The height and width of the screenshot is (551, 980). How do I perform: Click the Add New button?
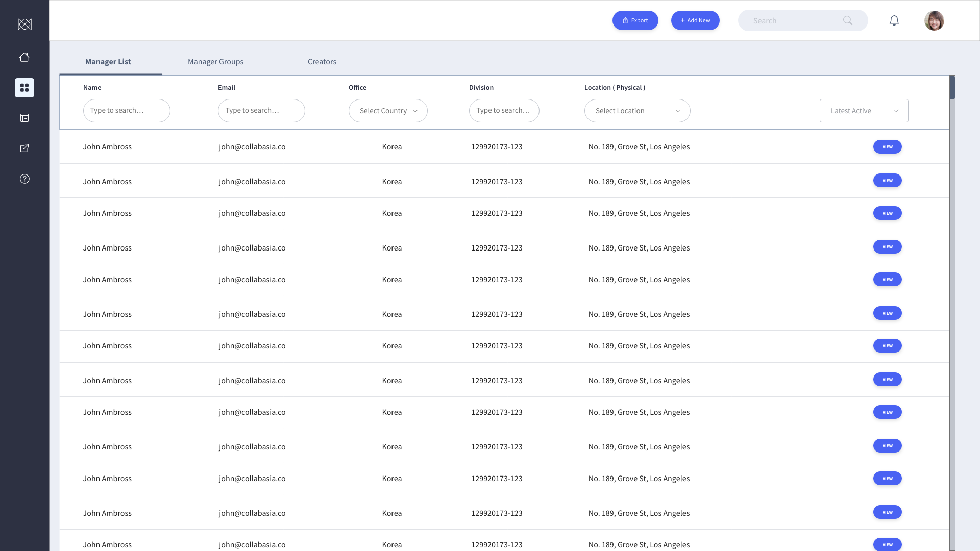click(695, 20)
